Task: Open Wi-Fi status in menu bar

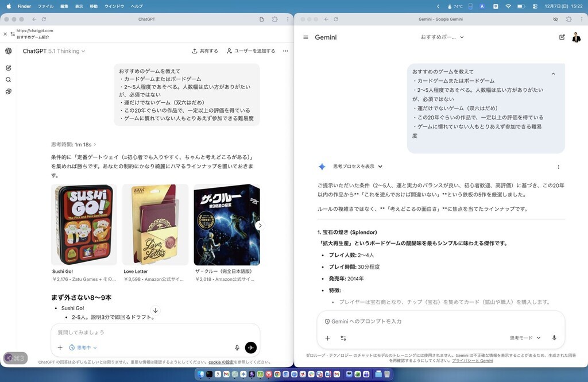Action: pos(508,6)
